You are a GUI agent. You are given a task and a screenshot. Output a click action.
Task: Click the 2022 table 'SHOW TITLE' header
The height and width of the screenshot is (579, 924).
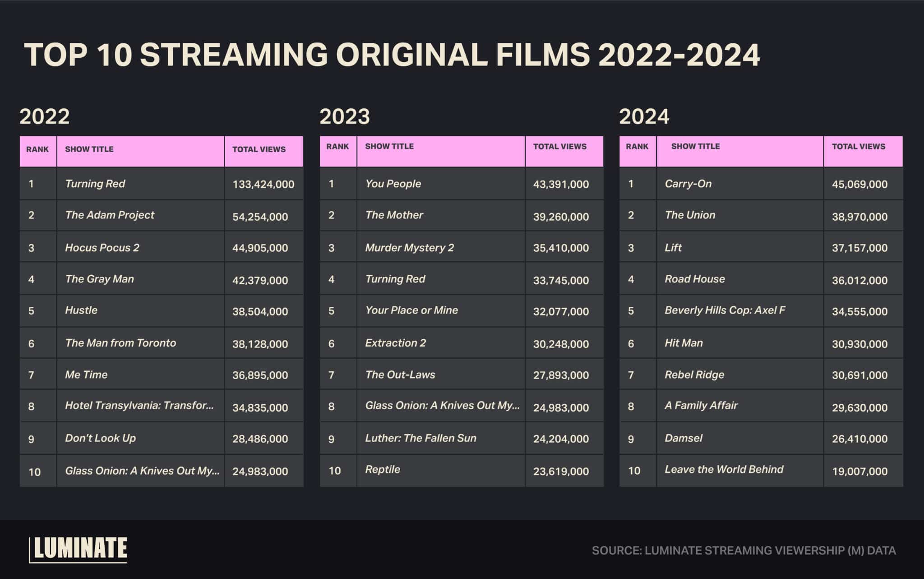tap(89, 149)
